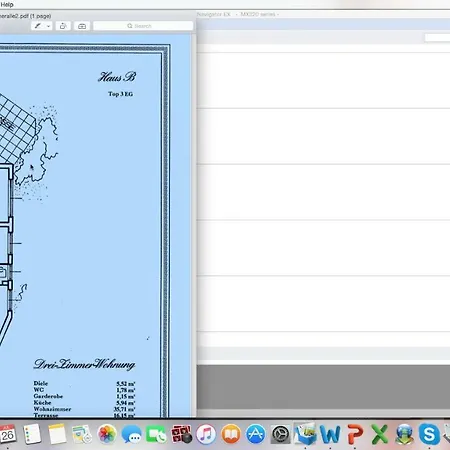The height and width of the screenshot is (450, 450).
Task: Open Calendar from the Dock
Action: coord(7,434)
